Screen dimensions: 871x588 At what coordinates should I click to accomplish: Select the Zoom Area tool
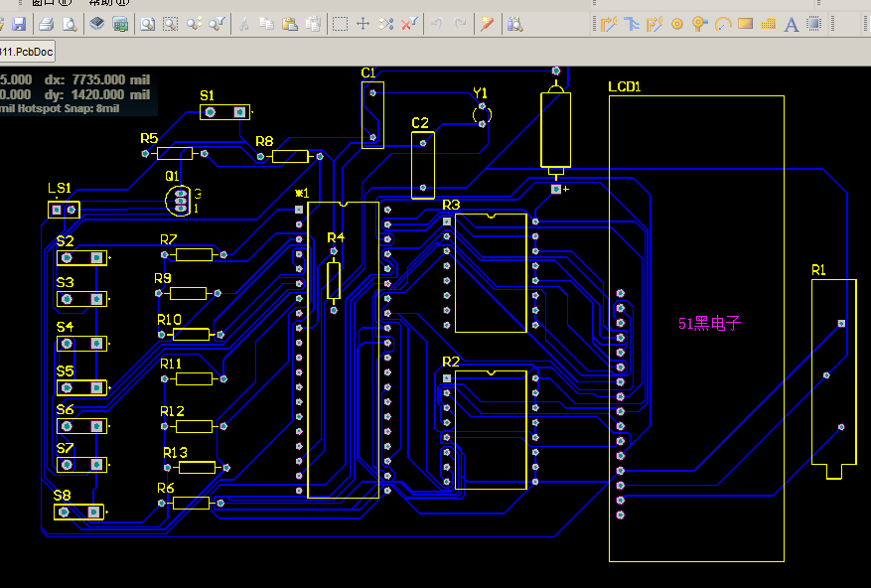point(170,24)
